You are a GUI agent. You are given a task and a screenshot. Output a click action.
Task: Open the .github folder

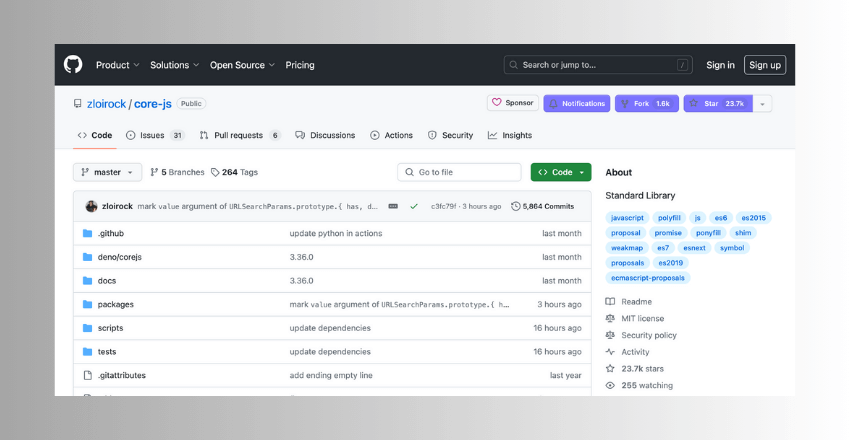(111, 234)
